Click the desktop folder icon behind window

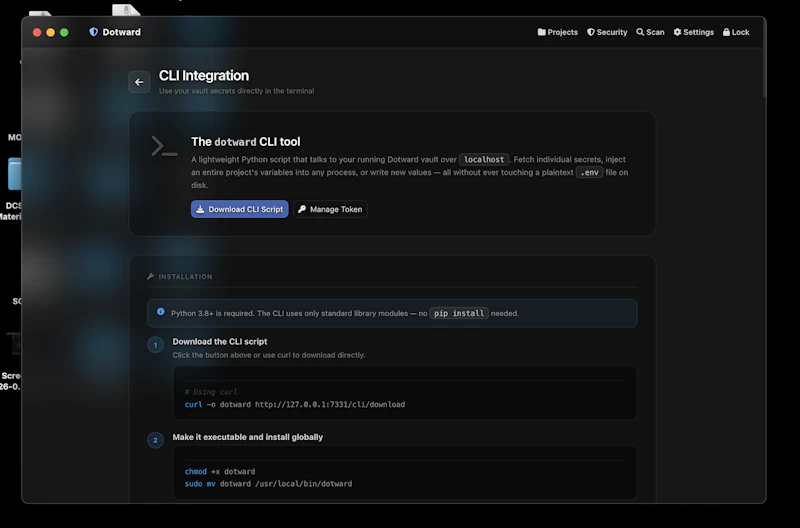click(x=14, y=174)
